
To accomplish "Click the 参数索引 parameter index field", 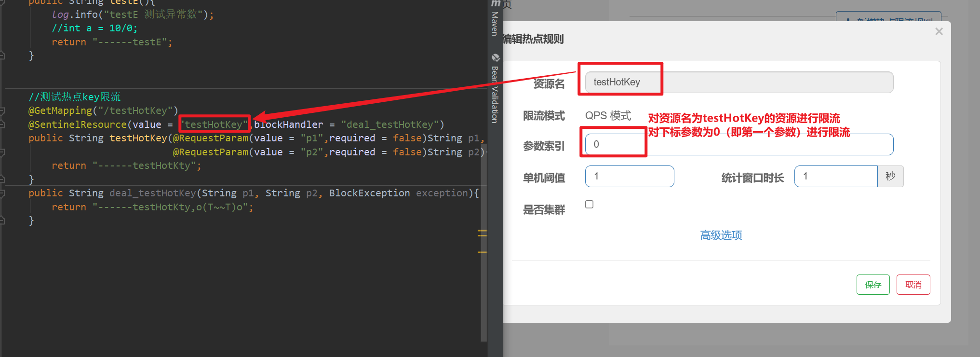I will click(x=739, y=144).
